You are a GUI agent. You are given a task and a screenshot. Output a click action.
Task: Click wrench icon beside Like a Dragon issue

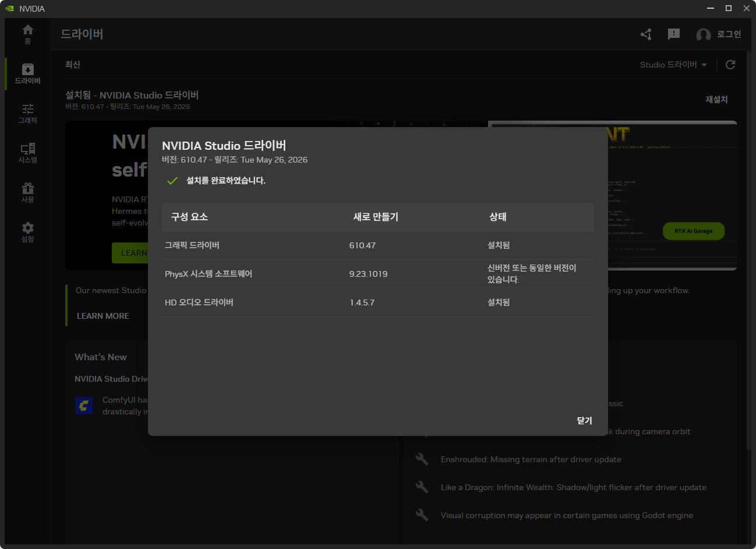(422, 487)
